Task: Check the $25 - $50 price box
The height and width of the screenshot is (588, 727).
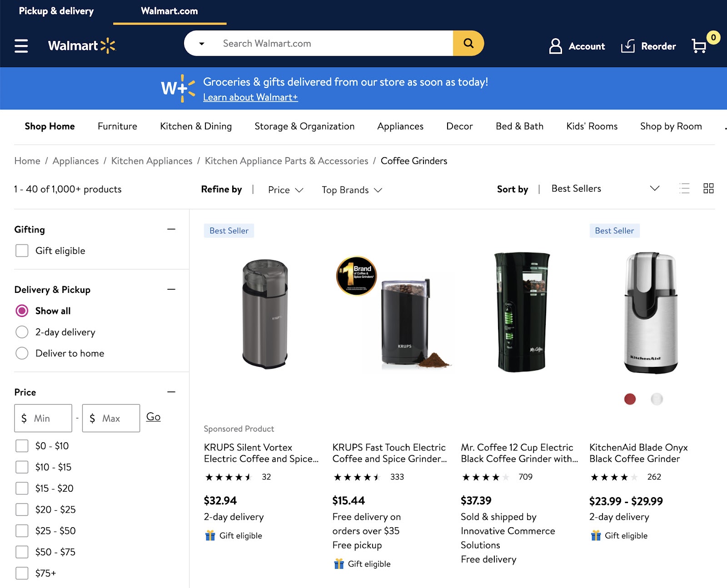Action: (x=22, y=530)
